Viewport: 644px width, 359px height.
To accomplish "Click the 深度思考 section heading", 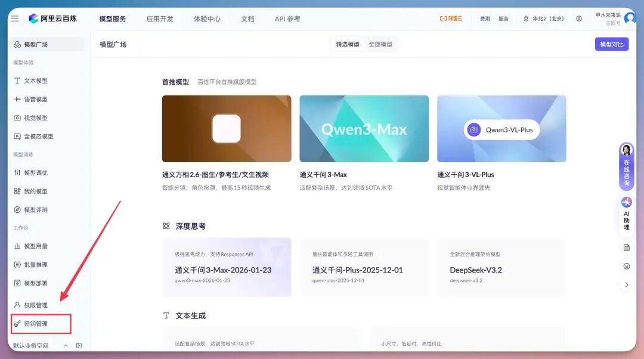I will [191, 226].
